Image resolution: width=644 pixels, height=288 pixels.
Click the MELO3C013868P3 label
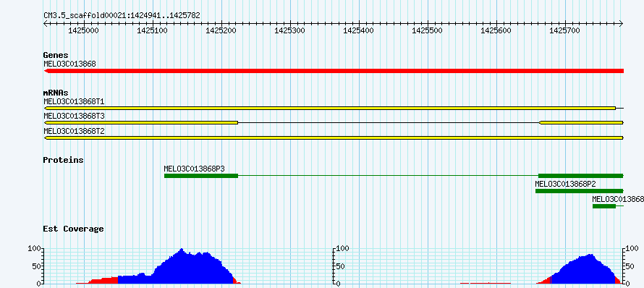[194, 169]
